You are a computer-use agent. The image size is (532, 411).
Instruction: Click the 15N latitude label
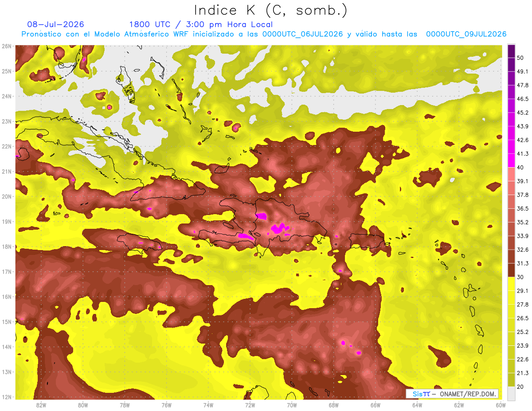pos(7,321)
